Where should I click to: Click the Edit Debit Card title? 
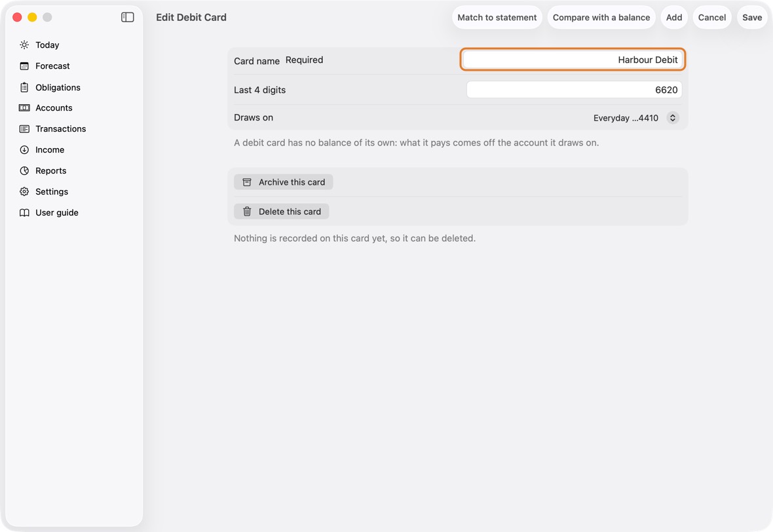point(191,17)
